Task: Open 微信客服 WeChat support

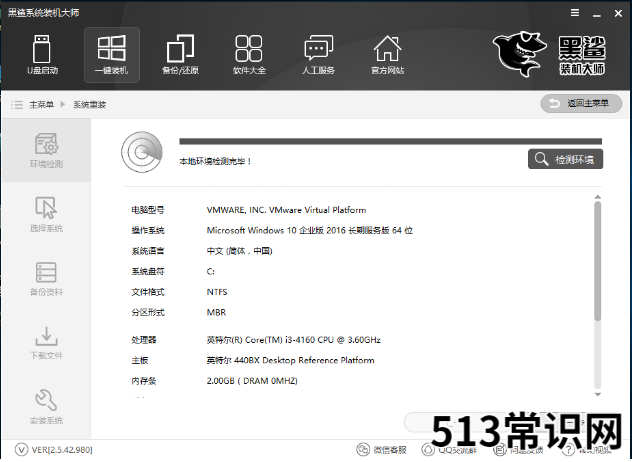Action: (381, 450)
